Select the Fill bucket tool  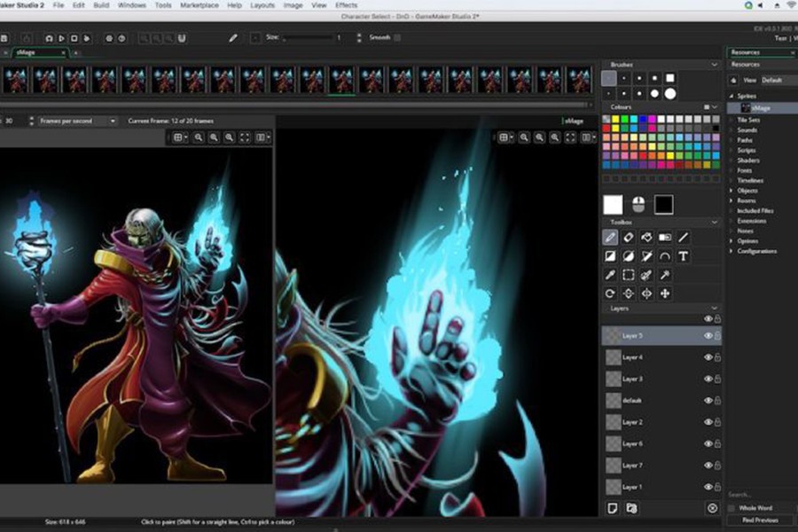click(x=647, y=238)
